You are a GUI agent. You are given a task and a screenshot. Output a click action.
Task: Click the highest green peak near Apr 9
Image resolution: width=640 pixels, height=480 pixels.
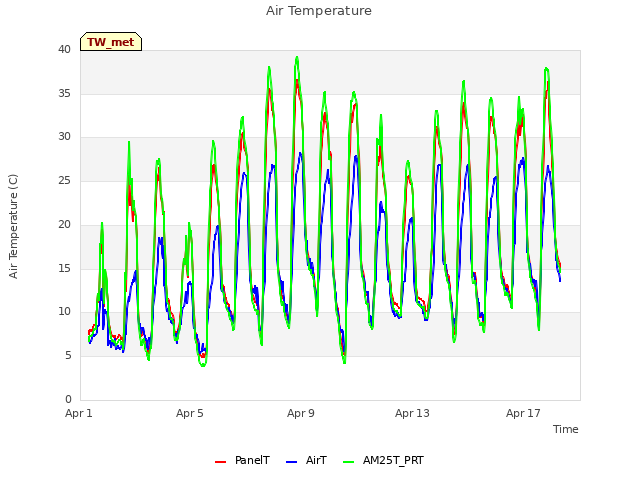(297, 58)
